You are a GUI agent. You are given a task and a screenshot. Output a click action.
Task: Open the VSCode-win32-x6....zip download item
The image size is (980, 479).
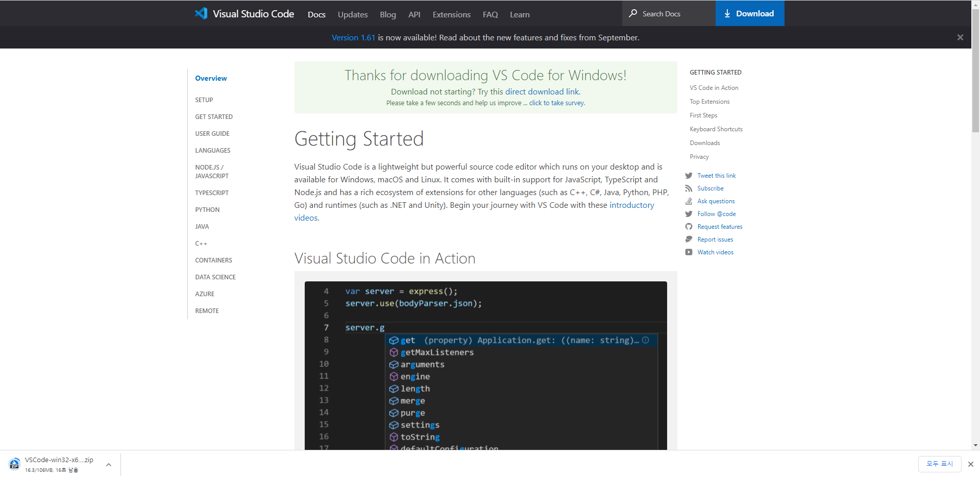pyautogui.click(x=59, y=464)
